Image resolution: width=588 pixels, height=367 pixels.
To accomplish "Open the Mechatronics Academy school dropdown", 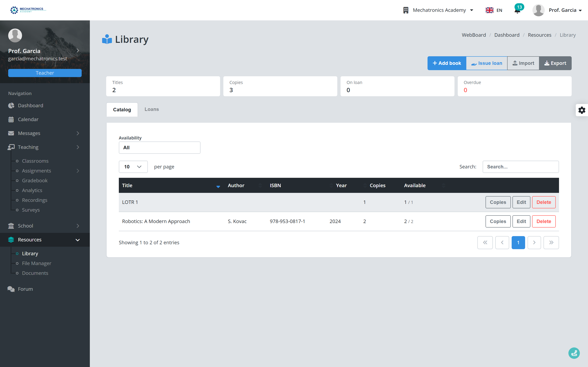I will (438, 10).
